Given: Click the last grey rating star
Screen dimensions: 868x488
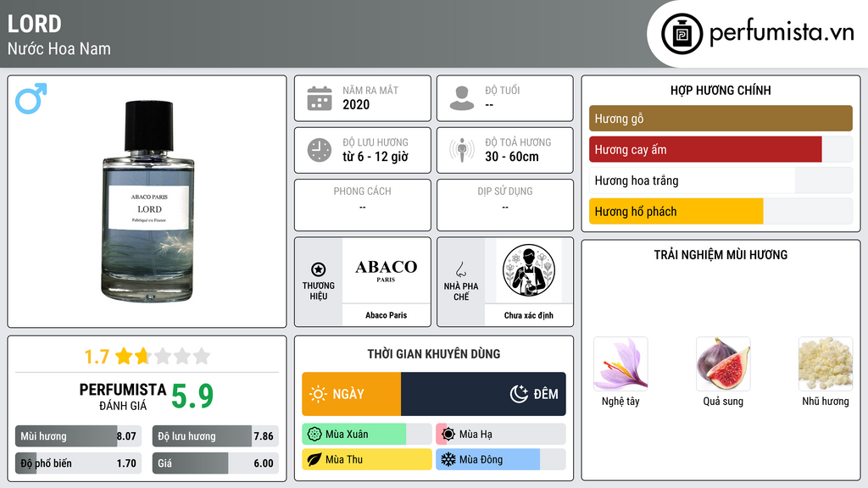Looking at the screenshot, I should pos(202,356).
